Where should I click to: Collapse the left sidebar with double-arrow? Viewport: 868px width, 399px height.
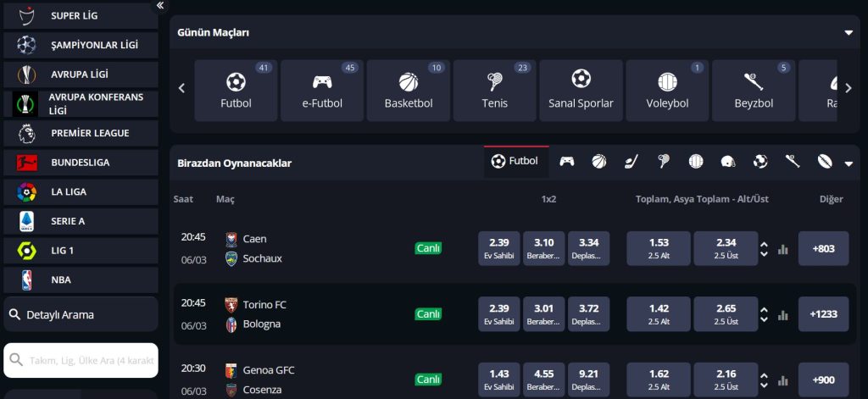coord(160,6)
